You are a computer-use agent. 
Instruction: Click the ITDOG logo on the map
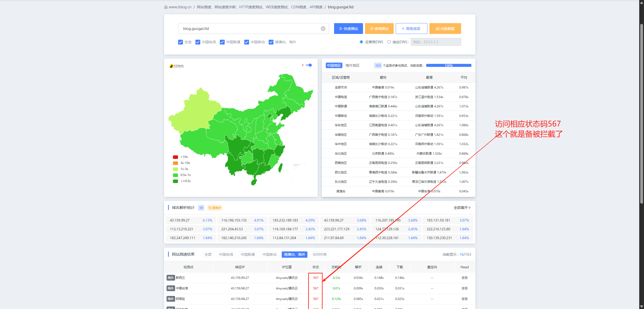[177, 66]
